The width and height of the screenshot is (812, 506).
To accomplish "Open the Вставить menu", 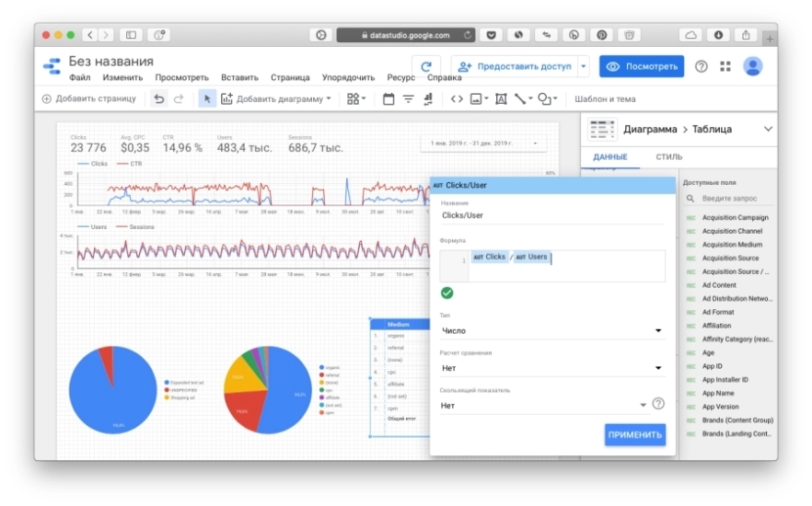I will coord(239,77).
